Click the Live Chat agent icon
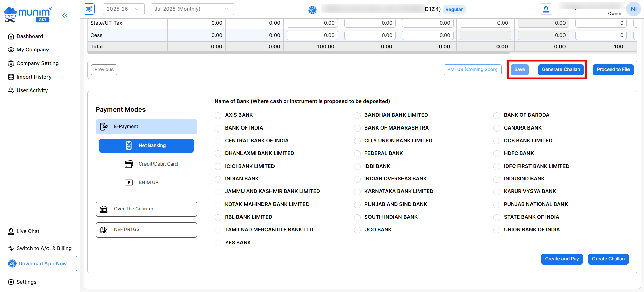Screen dimensions: 644x292 [11, 231]
